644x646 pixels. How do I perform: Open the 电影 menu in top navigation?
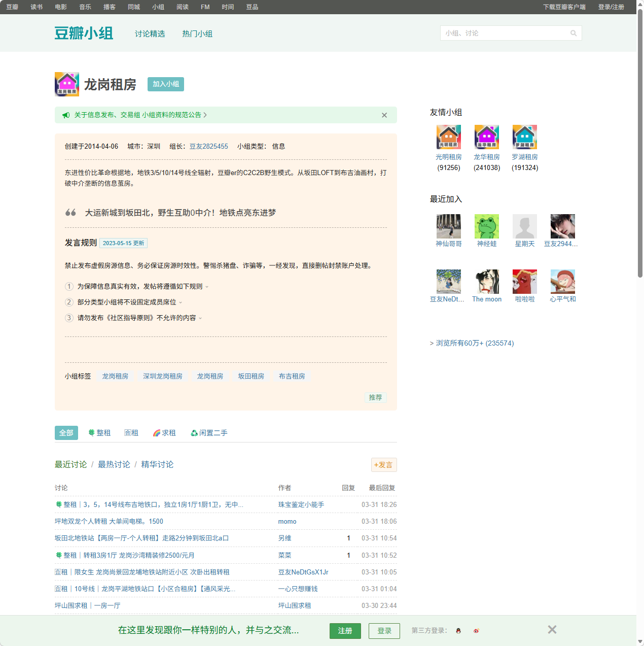pos(60,7)
